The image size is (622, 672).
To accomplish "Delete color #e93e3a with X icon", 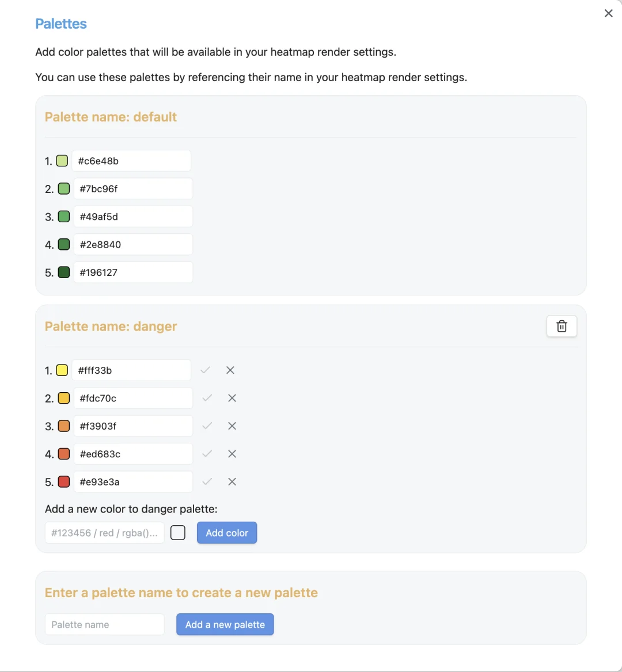I will [232, 482].
